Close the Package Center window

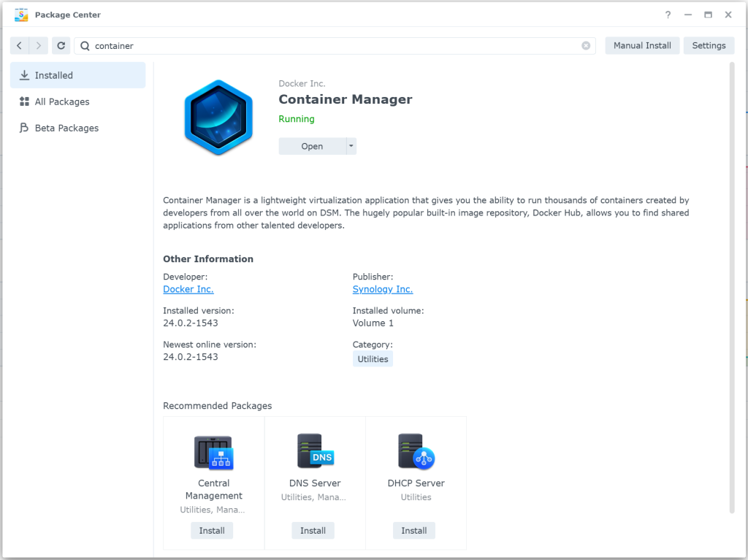pyautogui.click(x=728, y=15)
